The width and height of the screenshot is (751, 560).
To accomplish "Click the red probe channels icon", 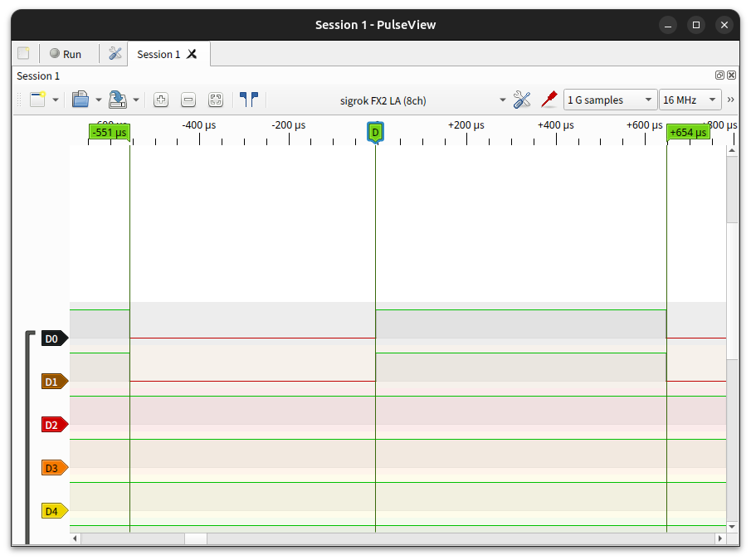I will pyautogui.click(x=548, y=100).
